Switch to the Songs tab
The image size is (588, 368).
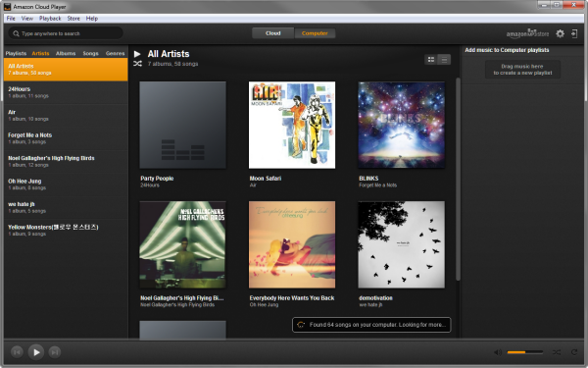click(90, 53)
